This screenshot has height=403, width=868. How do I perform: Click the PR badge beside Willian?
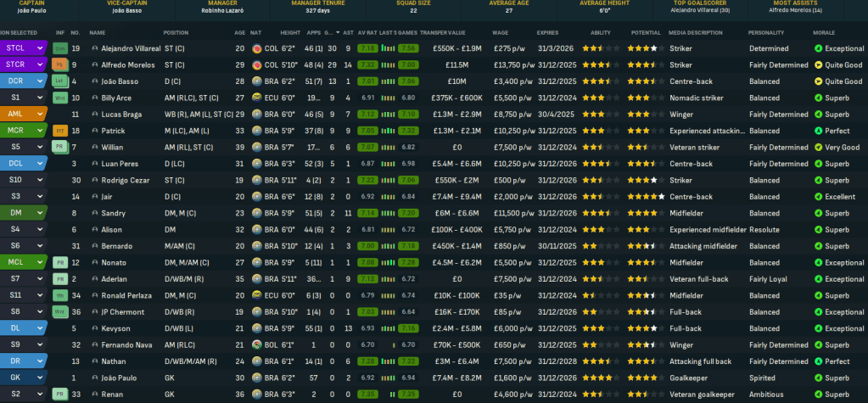tap(59, 147)
